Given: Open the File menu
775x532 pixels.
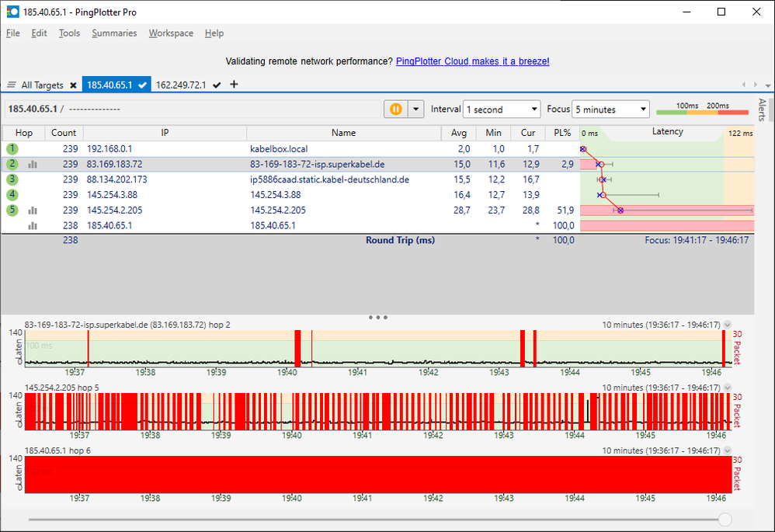Looking at the screenshot, I should (x=13, y=33).
